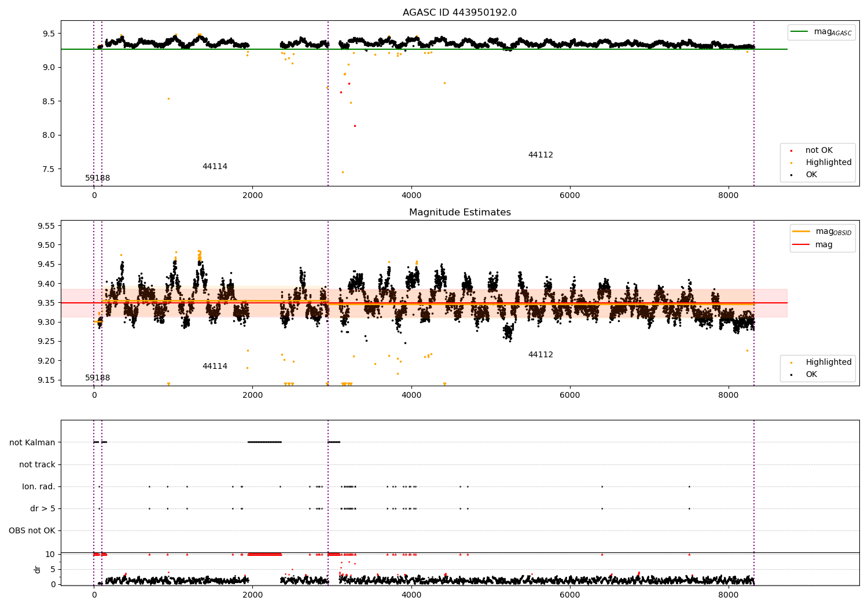Click the '44114' label in the middle plot
Image resolution: width=868 pixels, height=608 pixels.
point(215,367)
